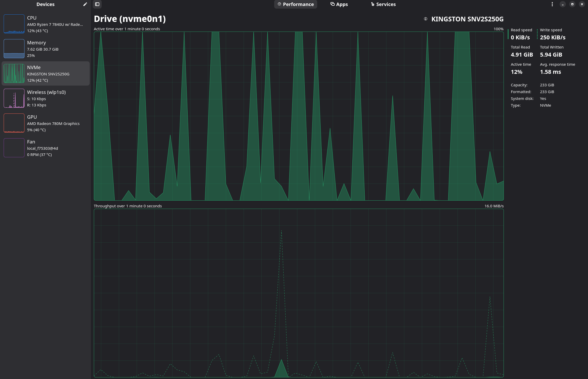Open the GPU Radeon 780M entry
The height and width of the screenshot is (379, 588).
46,123
